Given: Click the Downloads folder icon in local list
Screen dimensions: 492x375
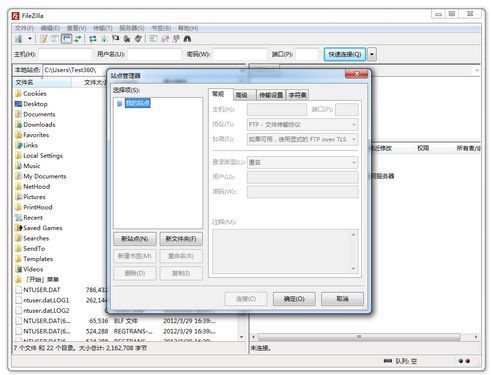Looking at the screenshot, I should point(18,125).
